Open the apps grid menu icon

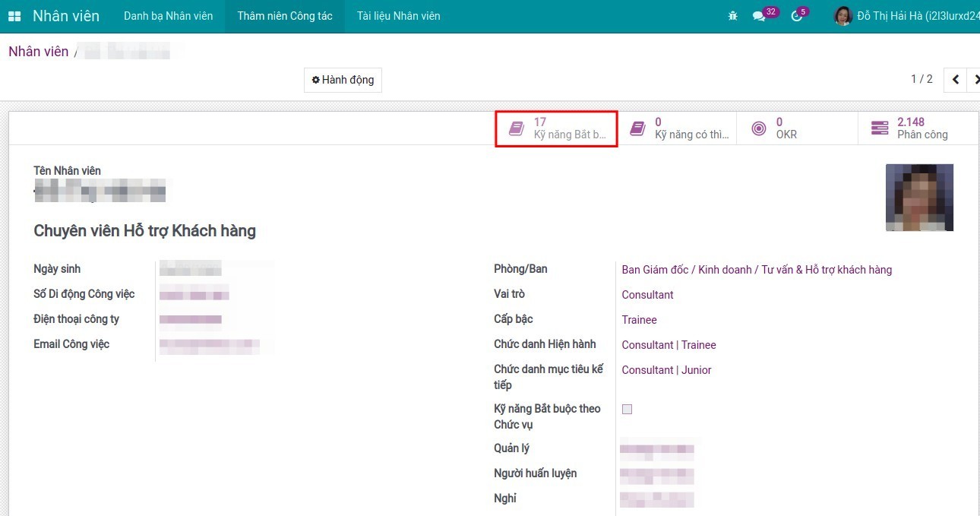click(x=14, y=16)
